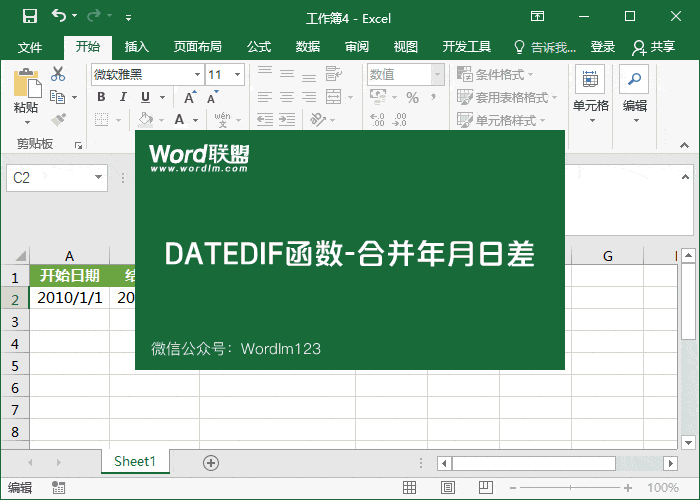
Task: Select the Sheet1 worksheet tab
Action: (x=135, y=461)
